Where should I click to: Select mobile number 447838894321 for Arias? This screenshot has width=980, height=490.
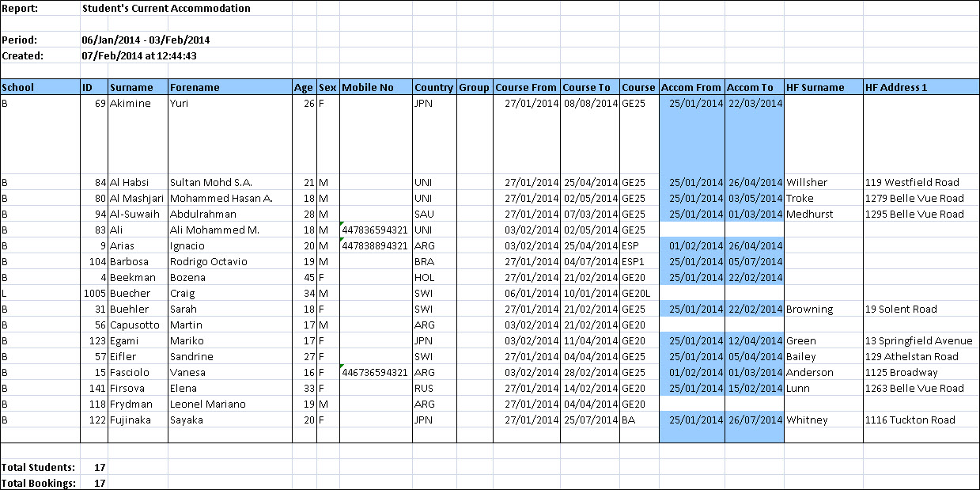click(x=376, y=246)
